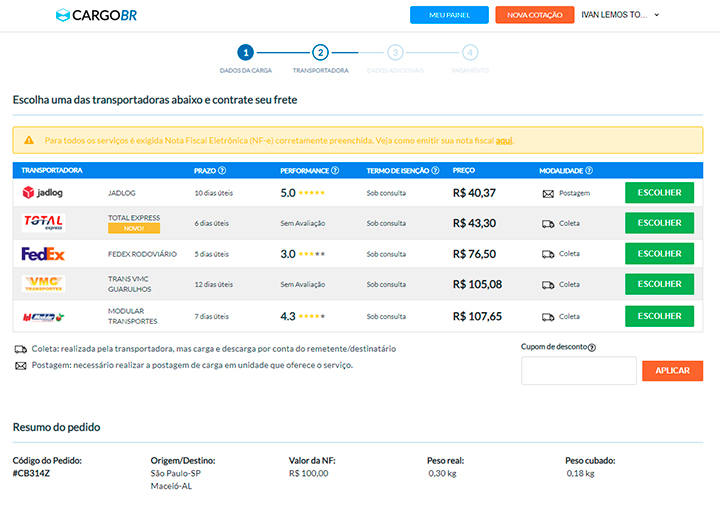Click the Jadlog carrier logo
This screenshot has width=720, height=505.
43,193
